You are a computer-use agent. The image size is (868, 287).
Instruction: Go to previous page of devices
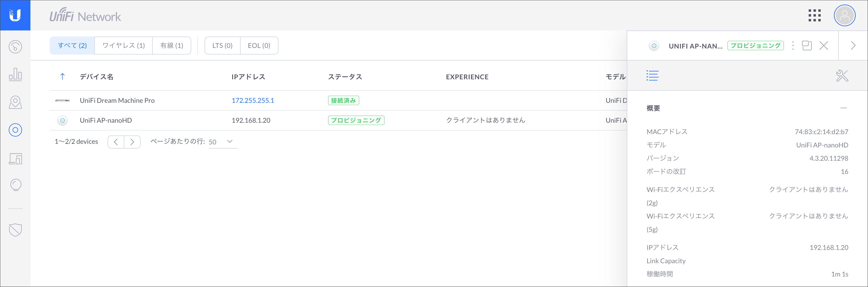(x=116, y=142)
